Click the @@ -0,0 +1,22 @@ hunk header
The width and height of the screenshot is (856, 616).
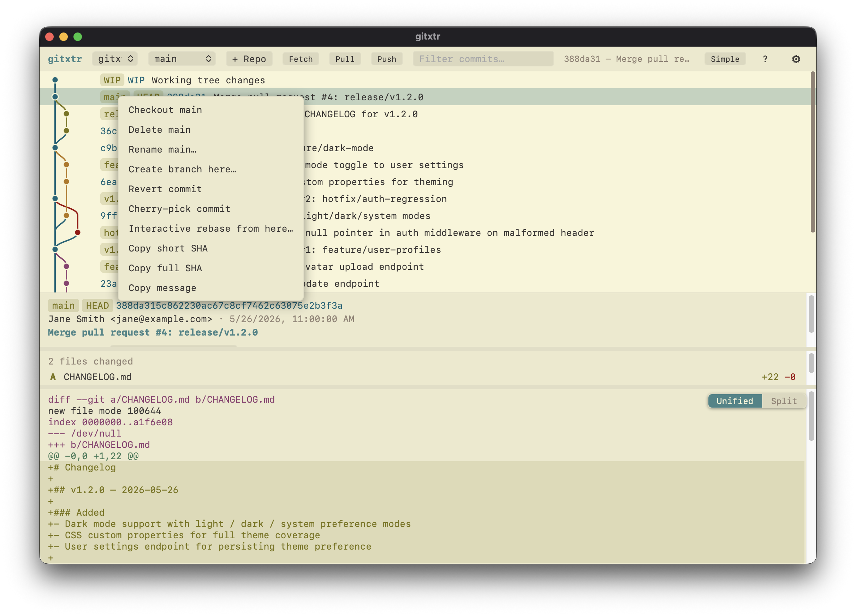tap(93, 456)
